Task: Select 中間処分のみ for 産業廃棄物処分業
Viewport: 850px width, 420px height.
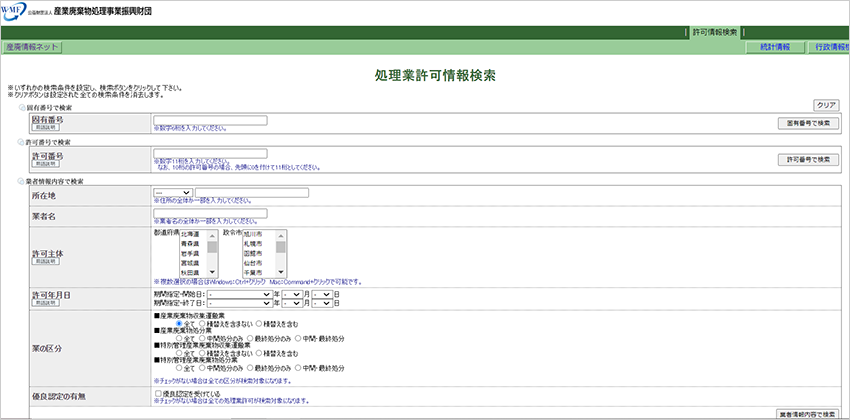Action: click(x=204, y=338)
